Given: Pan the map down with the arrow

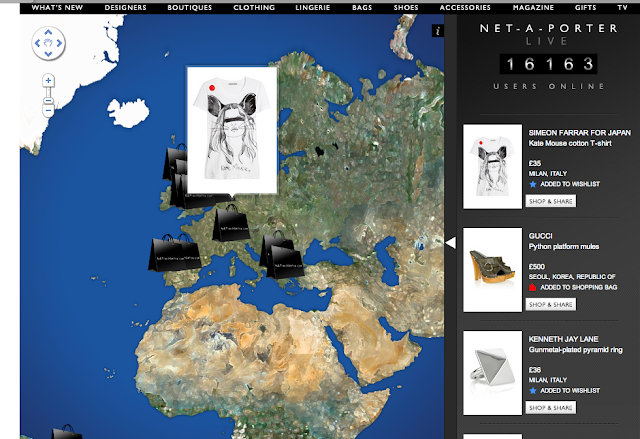Looking at the screenshot, I should click(48, 53).
